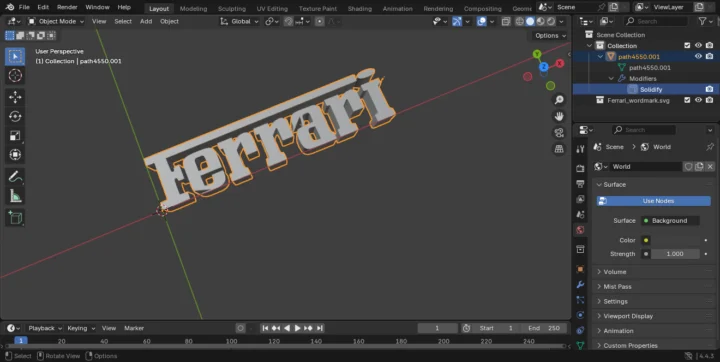Open the Render properties tab
Screen dimensions: 720x362
click(x=580, y=169)
